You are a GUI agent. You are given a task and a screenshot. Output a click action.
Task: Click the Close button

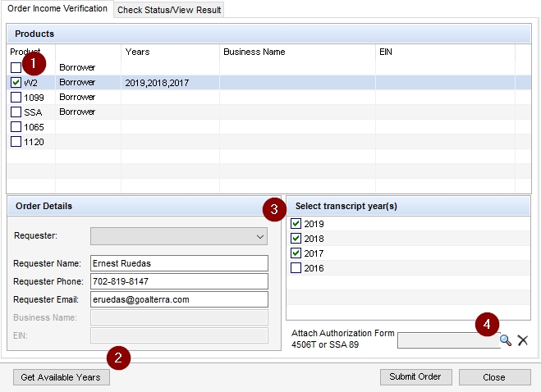coord(494,377)
